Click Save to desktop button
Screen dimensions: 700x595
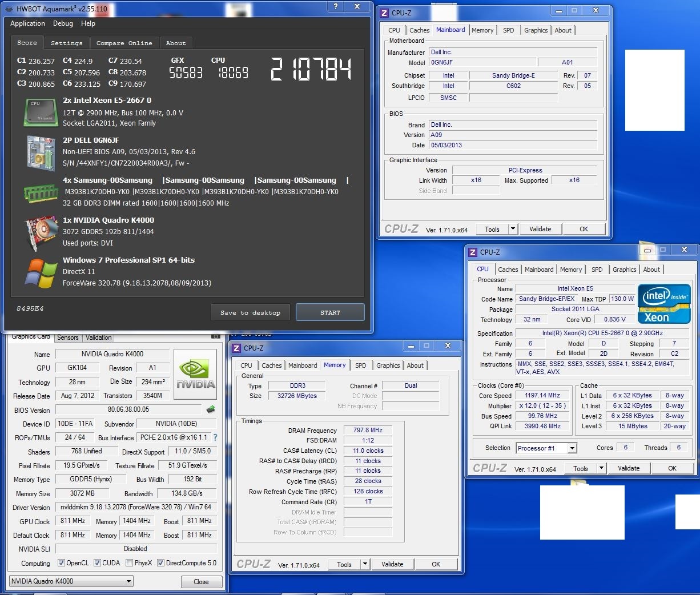[x=250, y=312]
